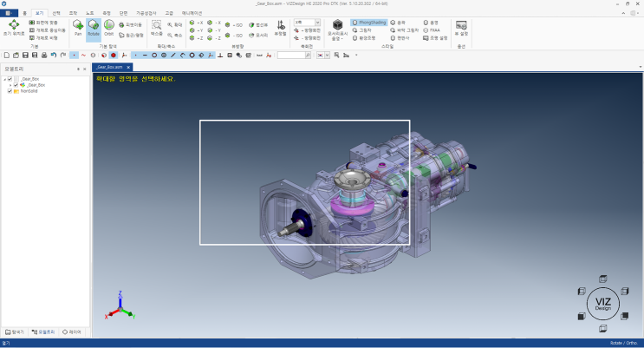
Task: Click 축소 zoom out icon
Action: coord(174,36)
